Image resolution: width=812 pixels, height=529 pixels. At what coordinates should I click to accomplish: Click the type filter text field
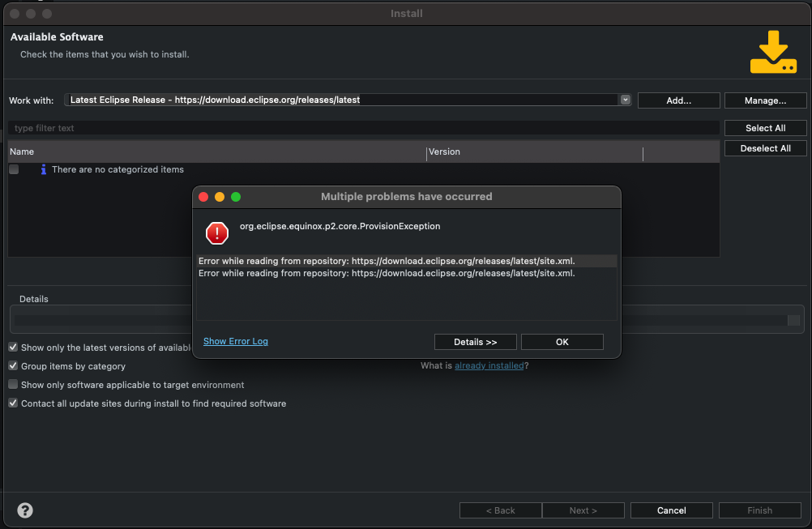[x=364, y=128]
